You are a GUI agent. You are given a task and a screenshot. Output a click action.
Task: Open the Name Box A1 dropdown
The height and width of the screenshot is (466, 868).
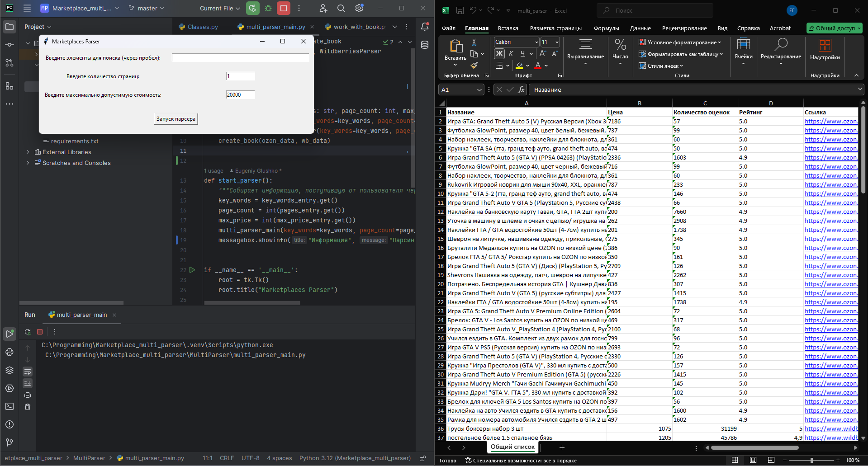(x=479, y=90)
